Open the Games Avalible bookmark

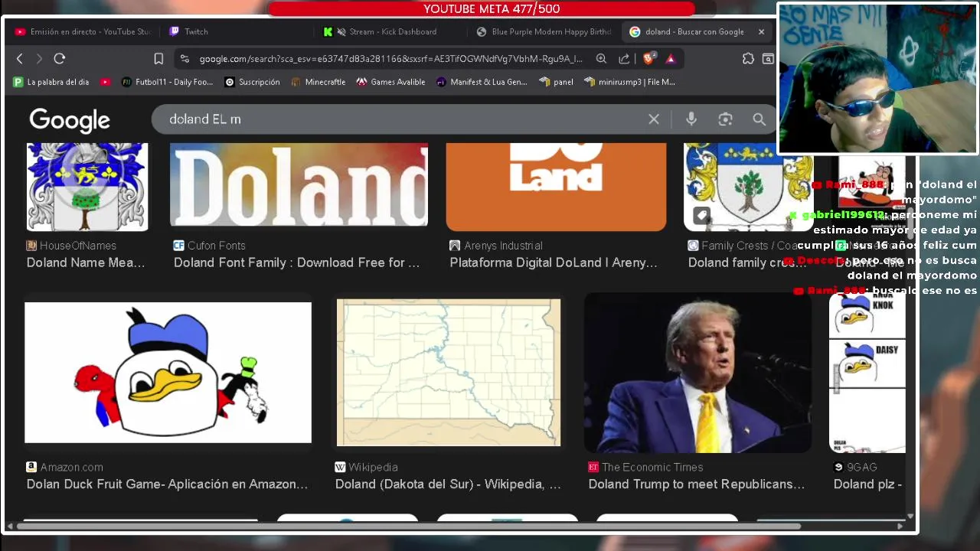390,82
